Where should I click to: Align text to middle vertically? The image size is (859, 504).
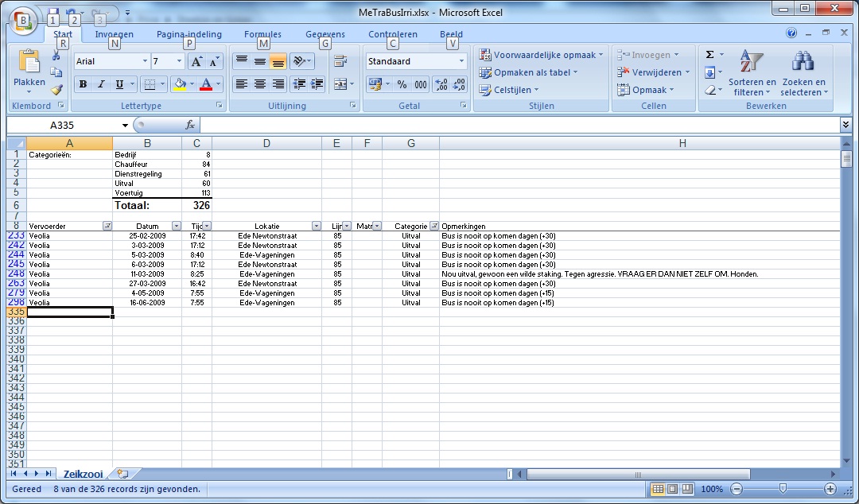(259, 61)
